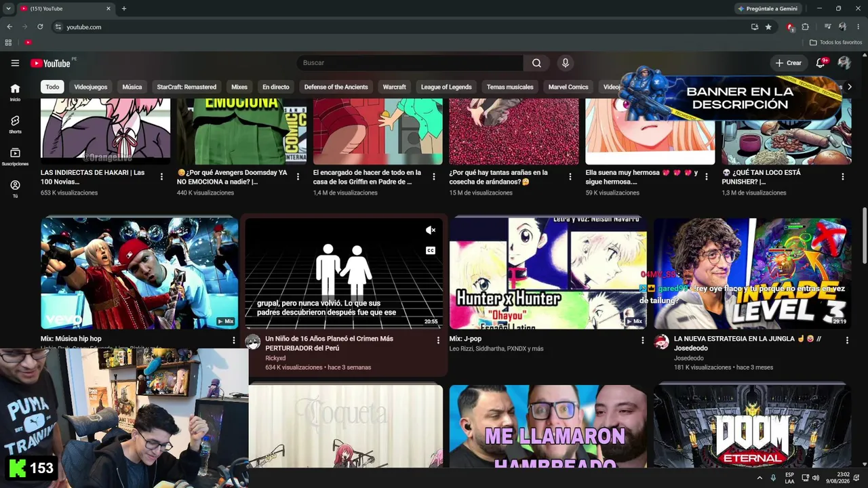Viewport: 868px width, 488px height.
Task: Open the YouTube notifications bell
Action: click(821, 63)
